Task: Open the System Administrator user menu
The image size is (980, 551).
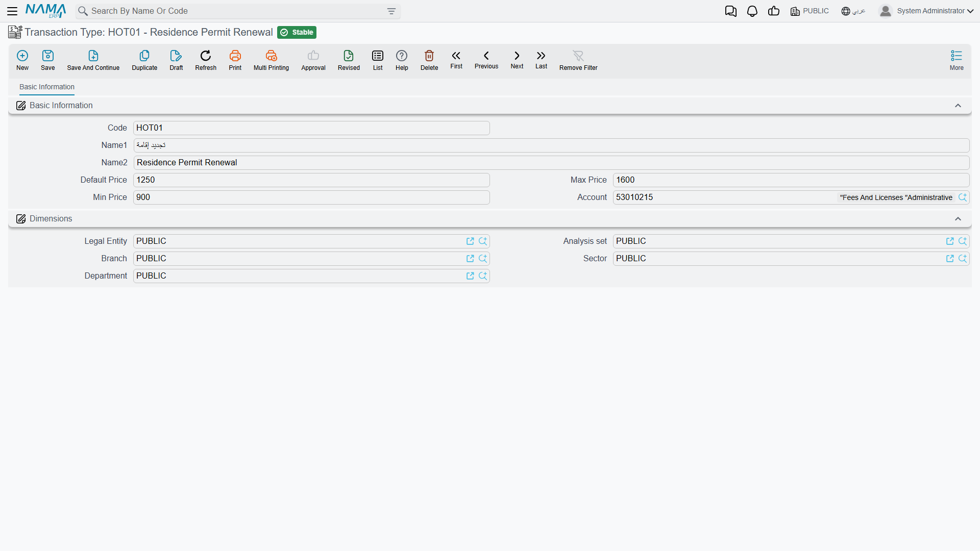Action: 926,11
